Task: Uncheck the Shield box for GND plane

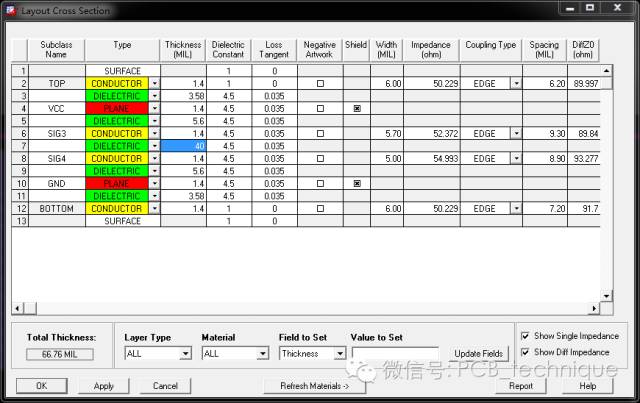Action: 357,184
